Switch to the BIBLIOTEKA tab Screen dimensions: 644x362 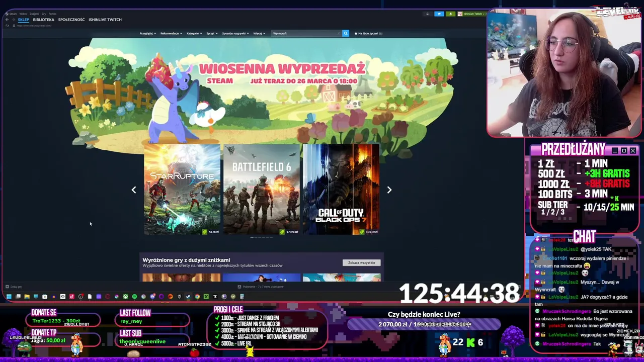pos(44,20)
